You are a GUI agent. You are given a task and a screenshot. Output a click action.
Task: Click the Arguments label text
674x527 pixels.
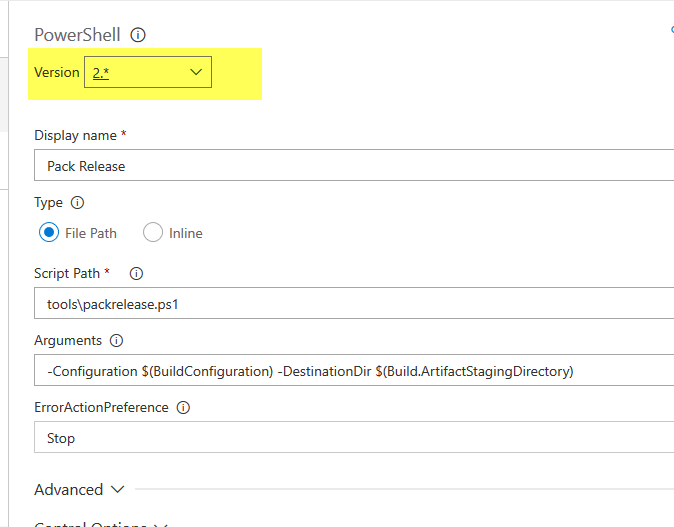[x=68, y=341]
